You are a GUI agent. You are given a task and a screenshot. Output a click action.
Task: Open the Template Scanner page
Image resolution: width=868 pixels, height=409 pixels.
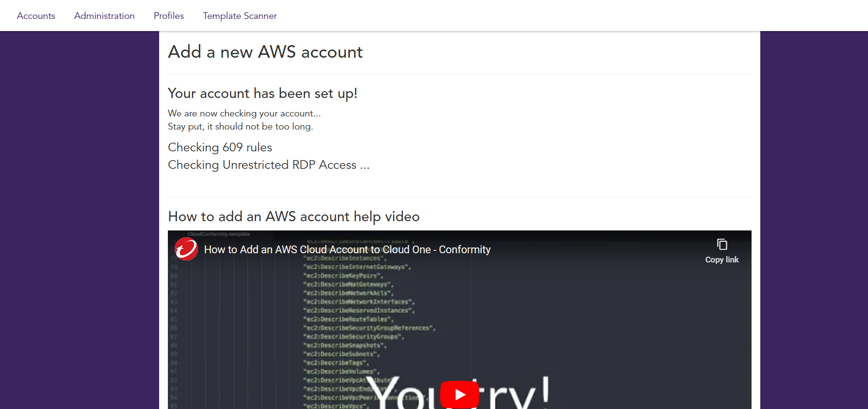click(240, 16)
